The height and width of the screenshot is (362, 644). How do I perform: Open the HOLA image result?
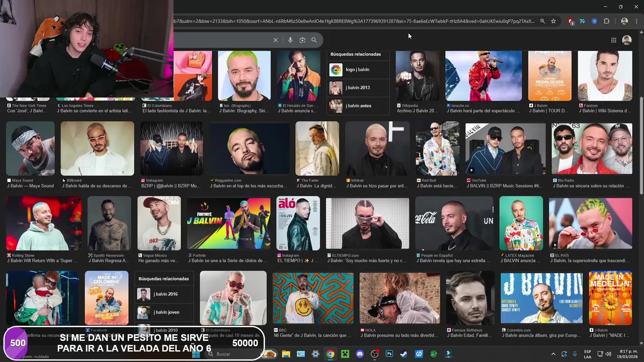399,298
